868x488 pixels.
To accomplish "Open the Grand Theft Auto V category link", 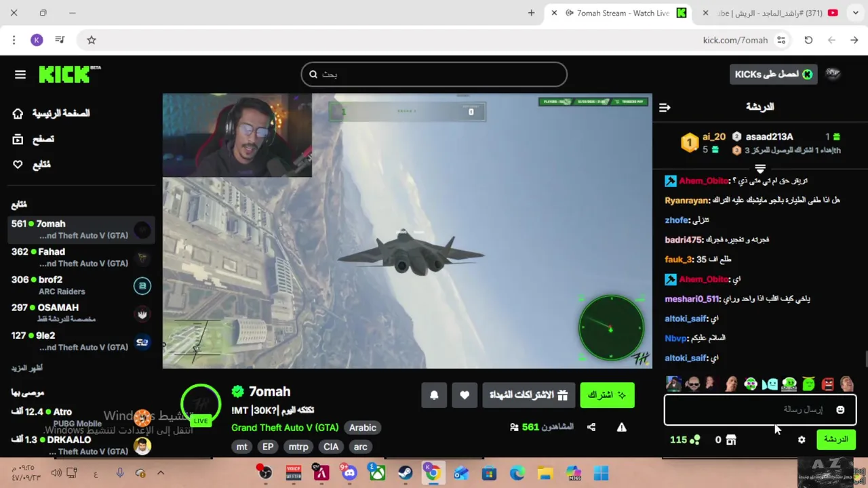I will 285,428.
